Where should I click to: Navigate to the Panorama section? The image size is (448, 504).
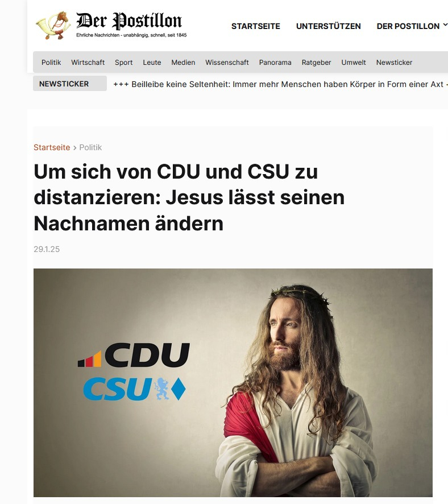tap(275, 63)
